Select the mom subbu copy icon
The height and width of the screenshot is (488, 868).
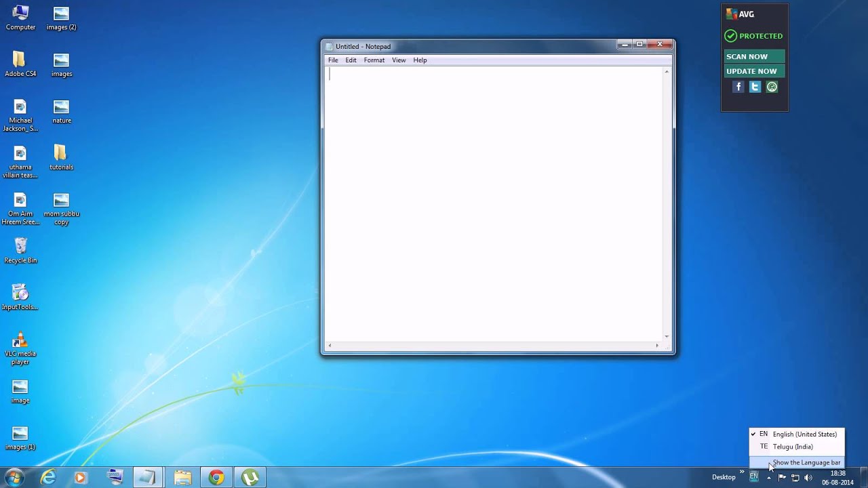[61, 209]
